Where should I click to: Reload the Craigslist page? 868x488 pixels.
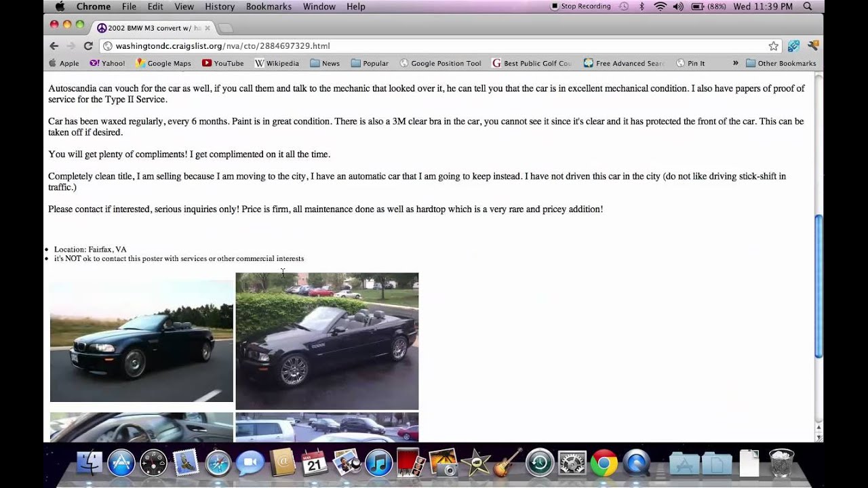click(88, 45)
